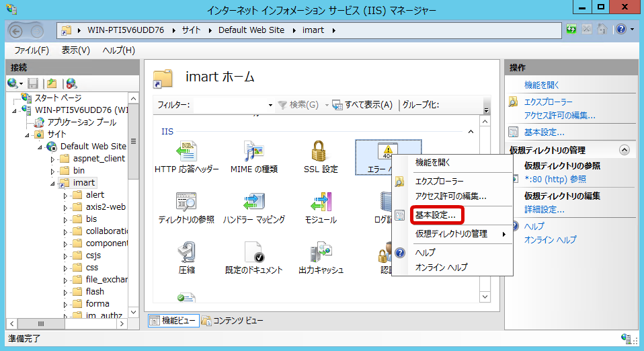
Task: Collapse the IIS group section
Action: click(x=471, y=132)
